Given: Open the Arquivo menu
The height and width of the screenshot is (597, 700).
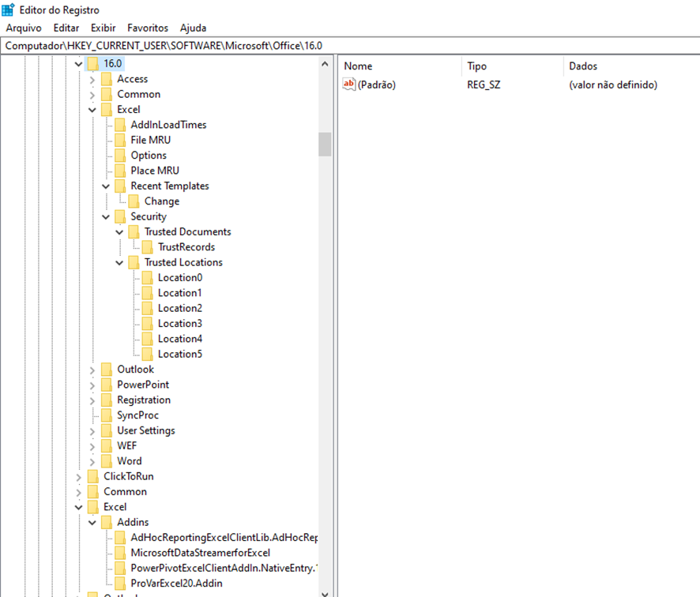Looking at the screenshot, I should 24,28.
